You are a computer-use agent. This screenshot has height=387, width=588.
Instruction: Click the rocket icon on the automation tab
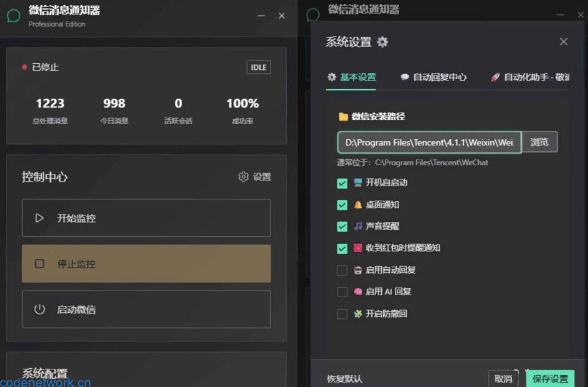coord(495,77)
